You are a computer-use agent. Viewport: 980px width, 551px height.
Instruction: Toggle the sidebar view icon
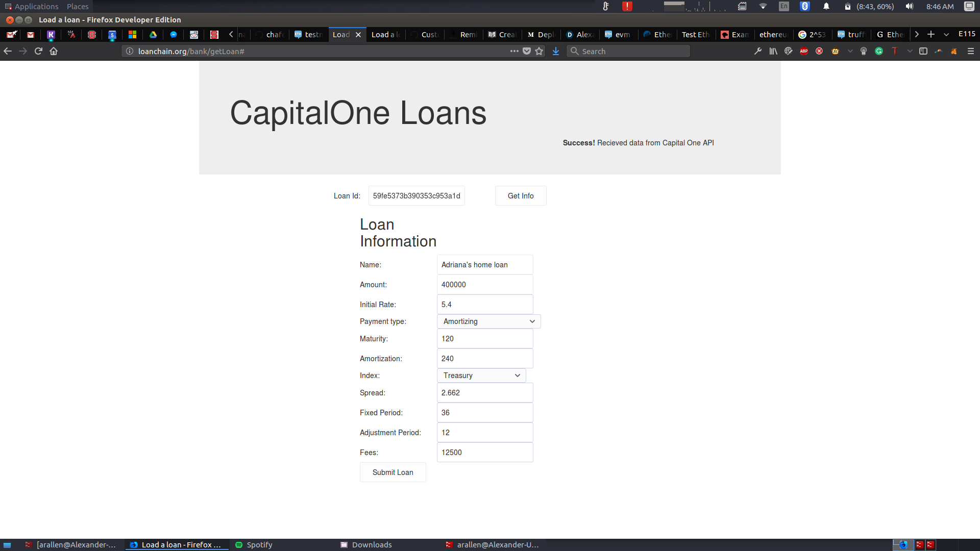(x=923, y=51)
